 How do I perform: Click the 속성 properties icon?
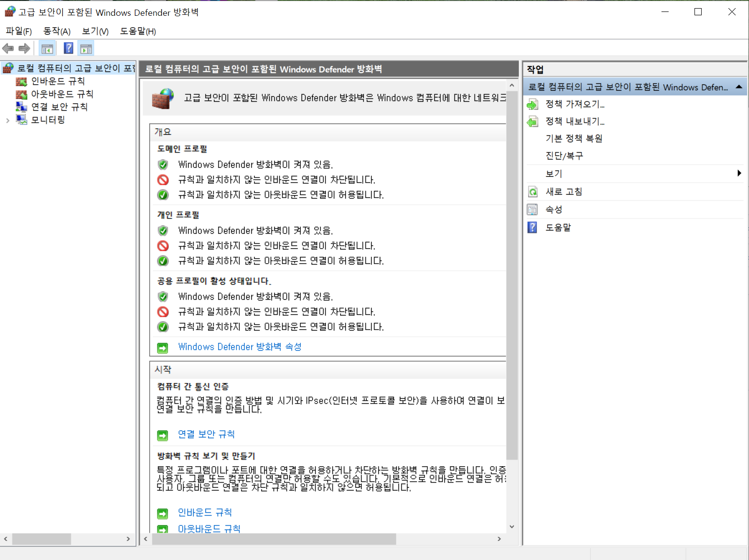[532, 209]
